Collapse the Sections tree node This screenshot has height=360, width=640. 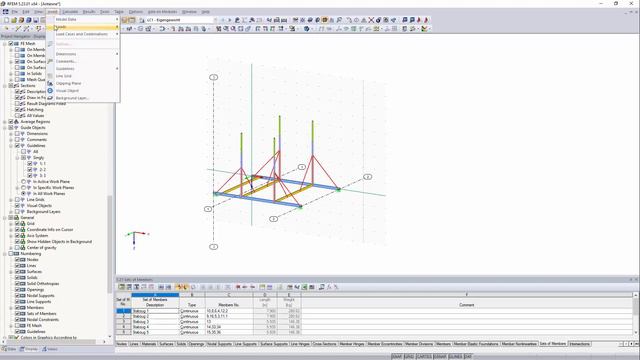[5, 86]
